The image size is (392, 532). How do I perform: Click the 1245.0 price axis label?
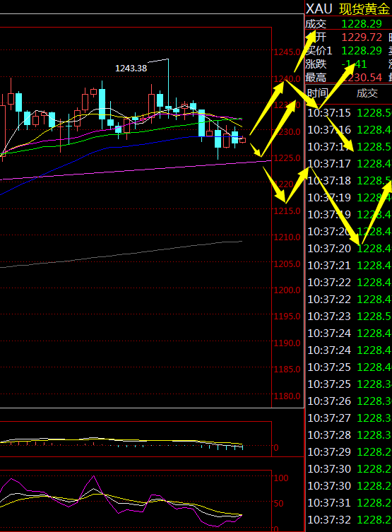click(x=287, y=52)
